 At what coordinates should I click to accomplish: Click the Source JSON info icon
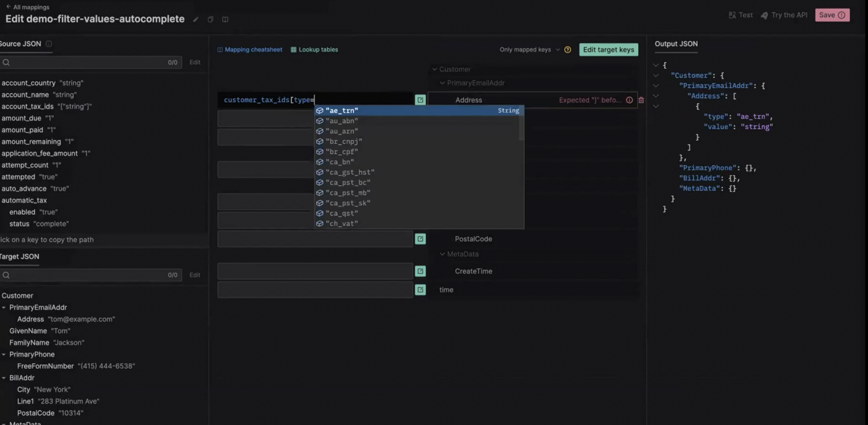pos(49,44)
